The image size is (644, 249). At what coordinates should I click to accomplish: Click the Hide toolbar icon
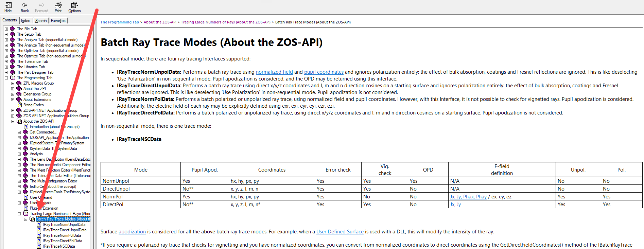[8, 7]
